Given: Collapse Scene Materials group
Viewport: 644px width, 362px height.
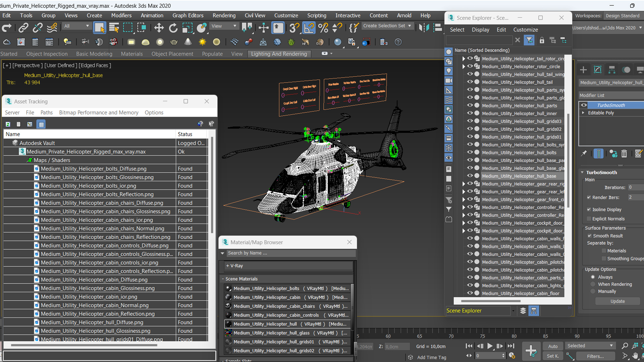Looking at the screenshot, I should (x=223, y=279).
